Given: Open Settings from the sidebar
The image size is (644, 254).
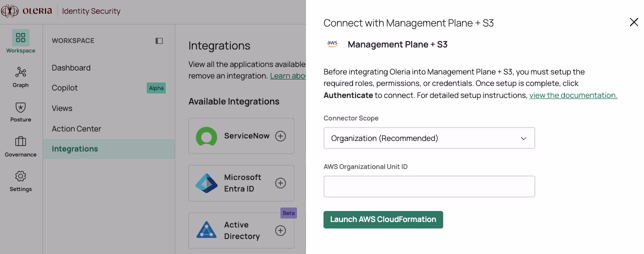Looking at the screenshot, I should pos(21,181).
